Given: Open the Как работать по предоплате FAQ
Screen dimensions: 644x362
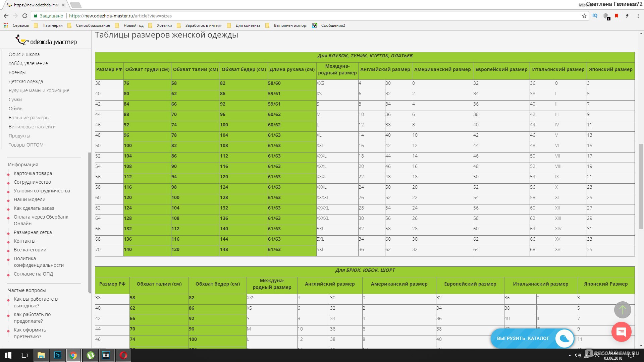Looking at the screenshot, I should coord(32,318).
